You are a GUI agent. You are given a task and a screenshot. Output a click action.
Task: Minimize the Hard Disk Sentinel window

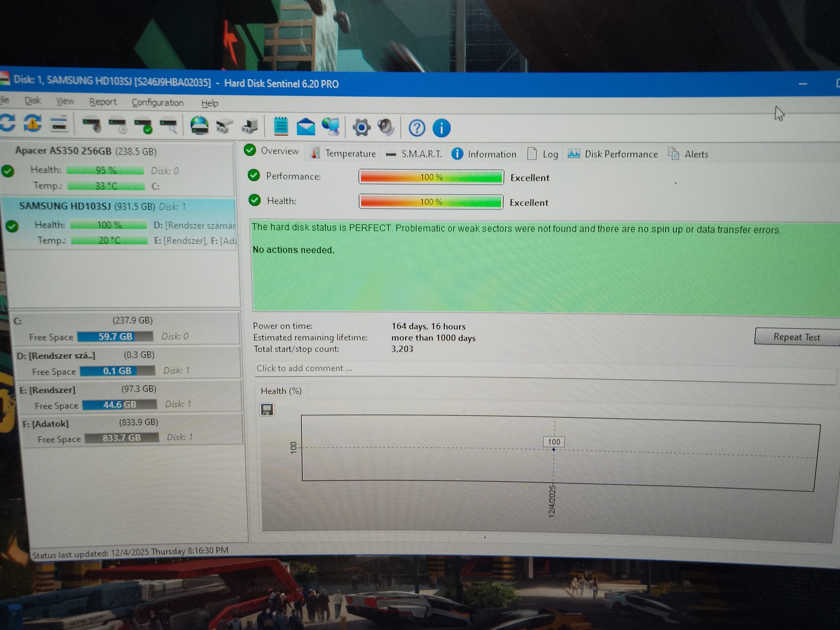pyautogui.click(x=803, y=84)
